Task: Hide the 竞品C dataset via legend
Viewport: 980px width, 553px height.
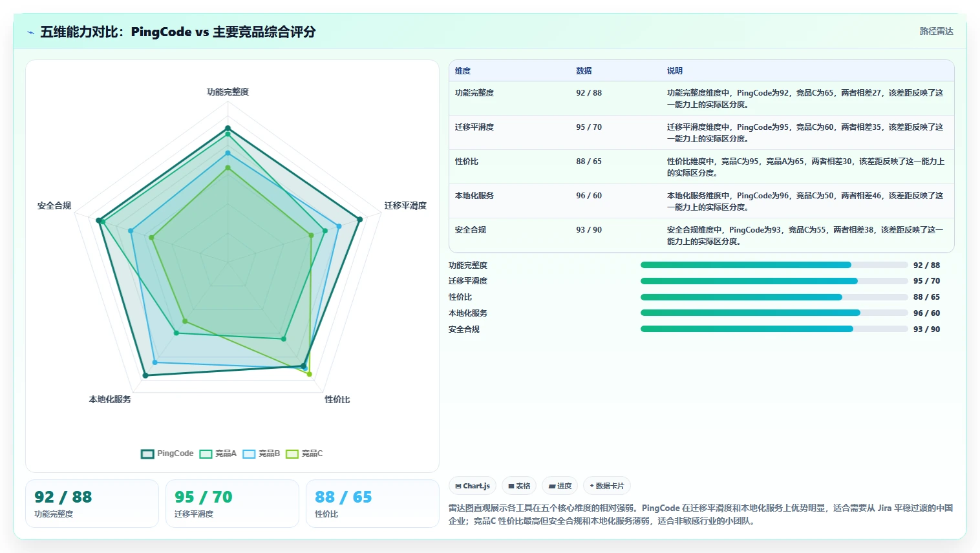Action: point(304,454)
